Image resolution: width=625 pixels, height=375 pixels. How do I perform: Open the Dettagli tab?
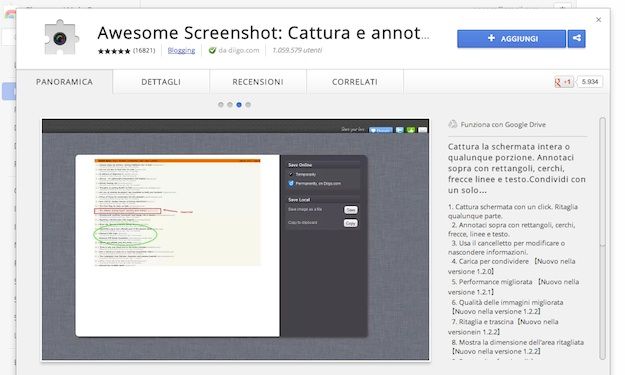coord(161,82)
